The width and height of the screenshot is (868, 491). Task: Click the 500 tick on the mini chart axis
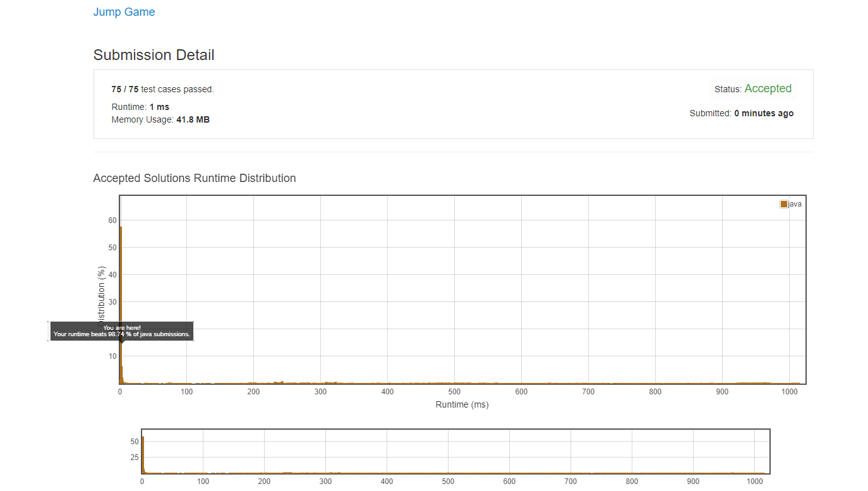tap(448, 482)
